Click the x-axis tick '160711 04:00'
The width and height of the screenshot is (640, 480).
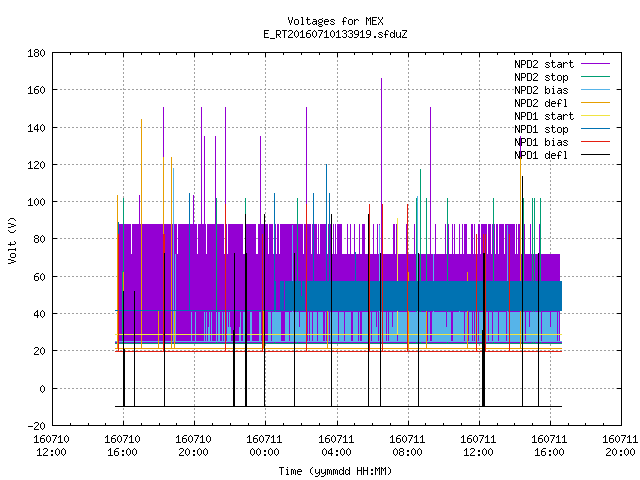click(x=336, y=446)
